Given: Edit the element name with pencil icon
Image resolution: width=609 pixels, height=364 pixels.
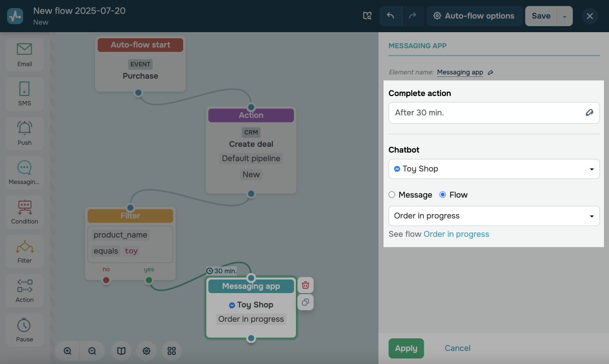Looking at the screenshot, I should [490, 72].
